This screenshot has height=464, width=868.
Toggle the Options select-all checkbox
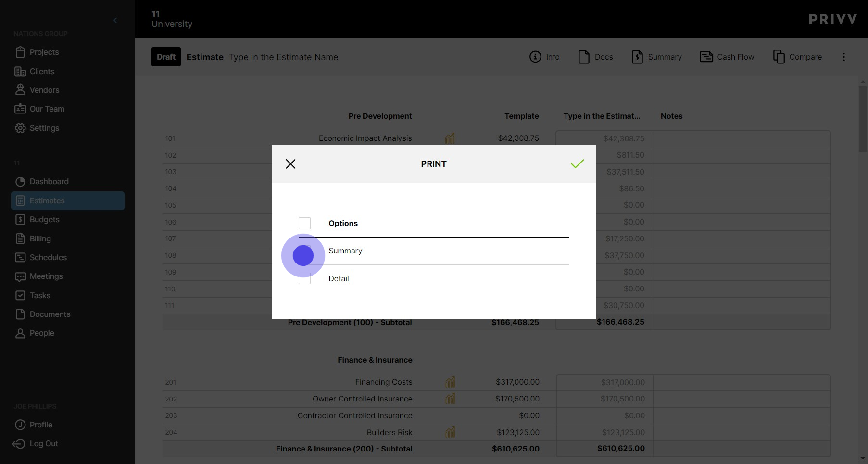tap(304, 223)
